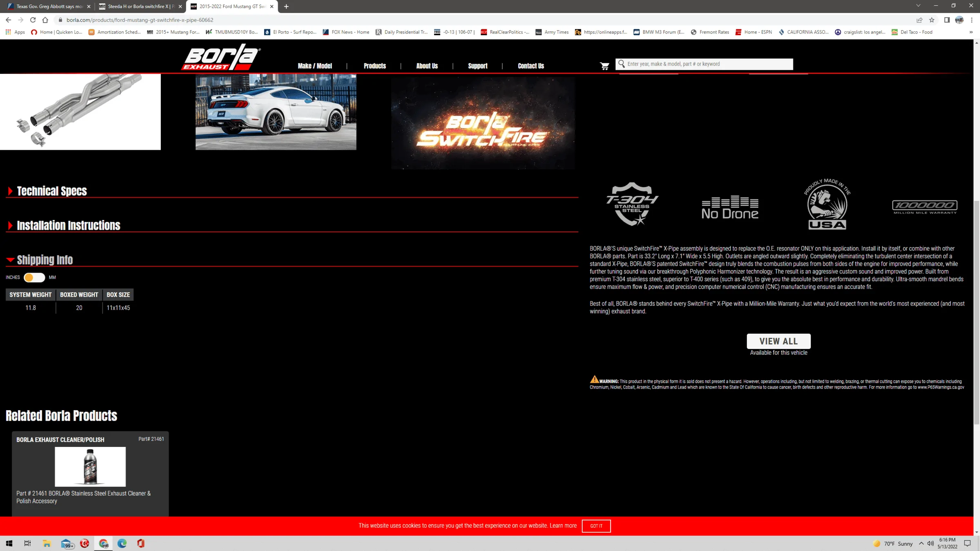Open the browser home page

(x=45, y=20)
